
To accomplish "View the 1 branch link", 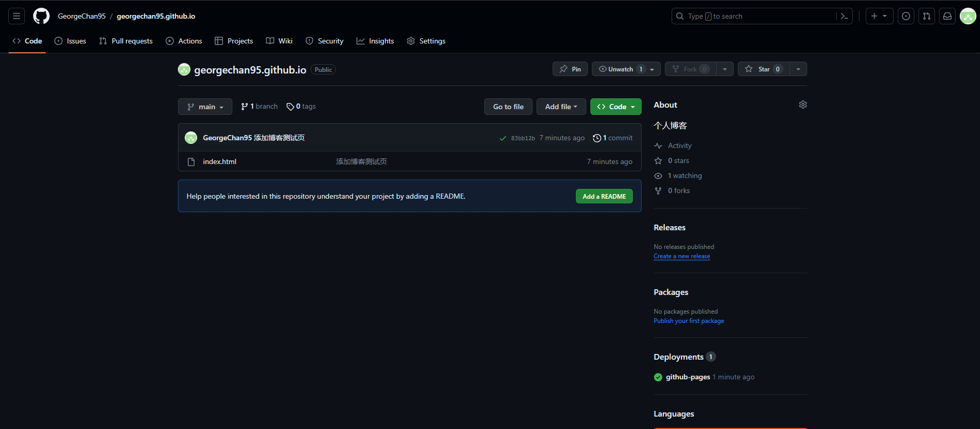I will click(x=259, y=107).
